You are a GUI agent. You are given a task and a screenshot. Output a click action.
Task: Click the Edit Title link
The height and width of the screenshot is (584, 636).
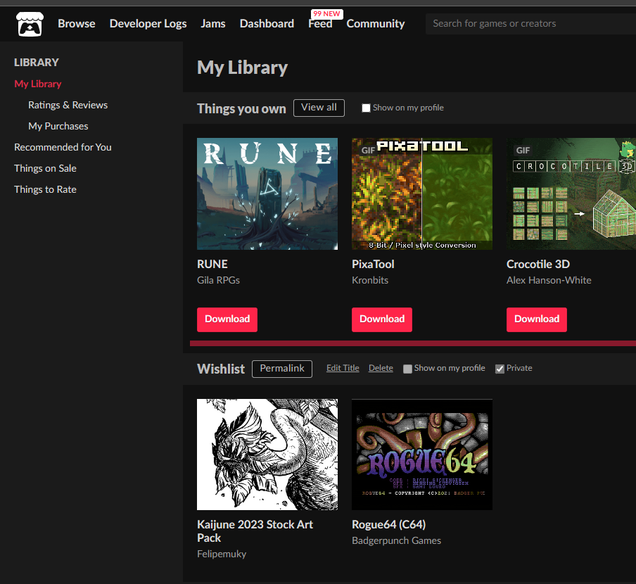click(343, 368)
